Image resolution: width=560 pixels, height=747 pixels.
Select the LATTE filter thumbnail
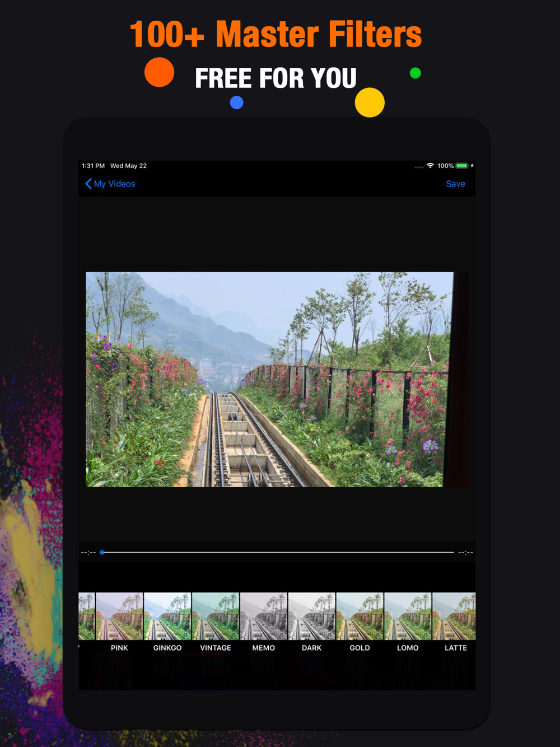click(x=454, y=616)
